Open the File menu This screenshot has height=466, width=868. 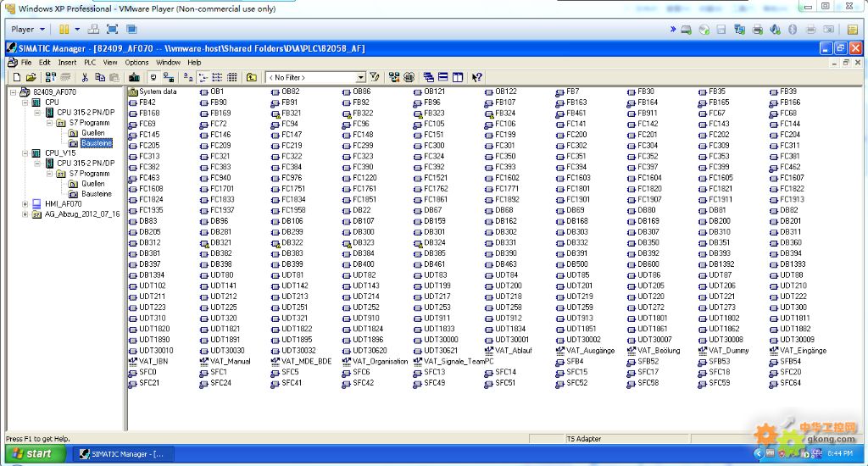[26, 63]
